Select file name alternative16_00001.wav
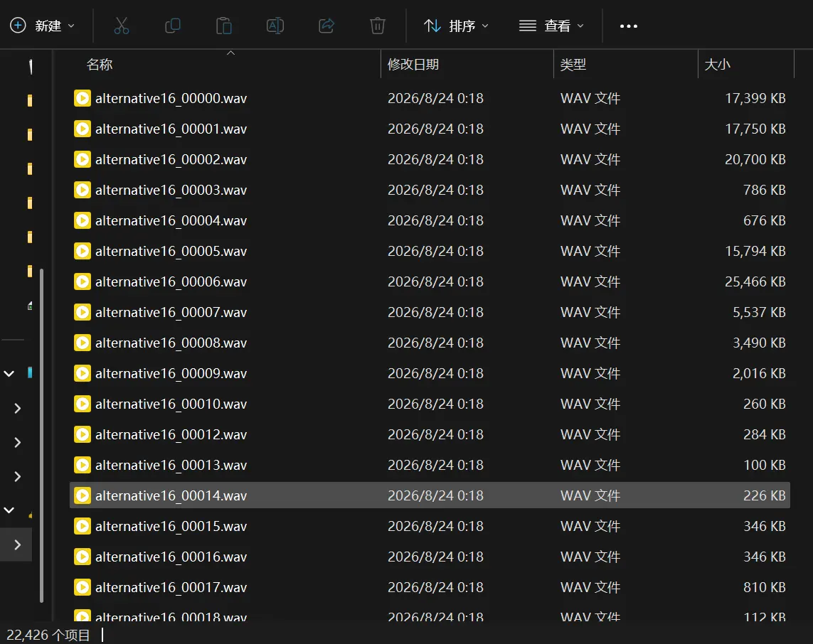 (x=171, y=129)
